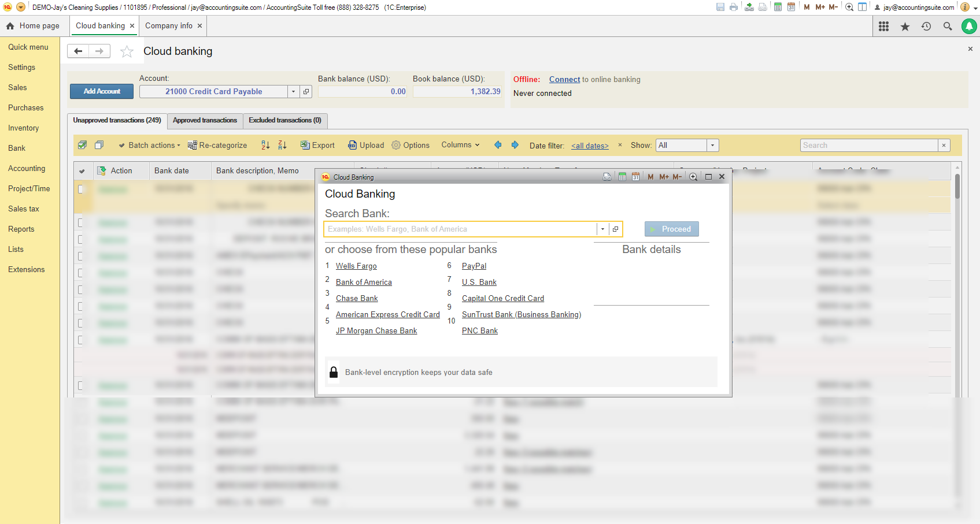Click the deselect all transactions icon
The image size is (980, 524).
pyautogui.click(x=99, y=145)
